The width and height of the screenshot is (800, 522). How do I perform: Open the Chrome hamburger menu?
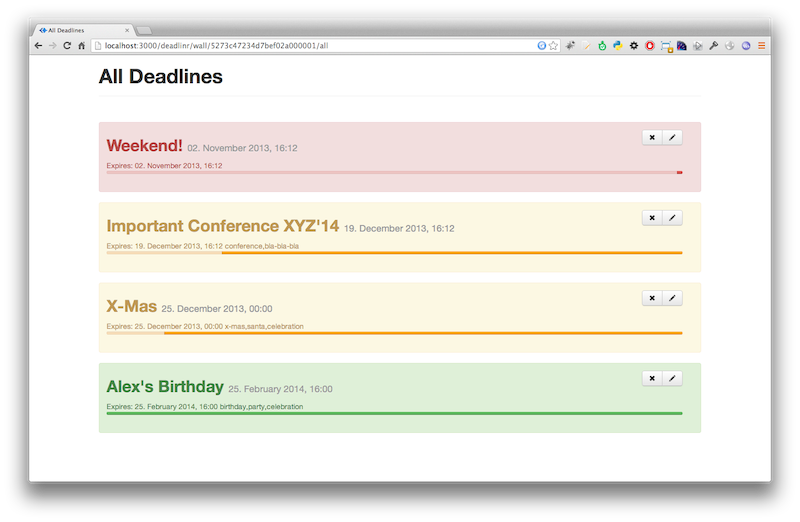point(761,45)
